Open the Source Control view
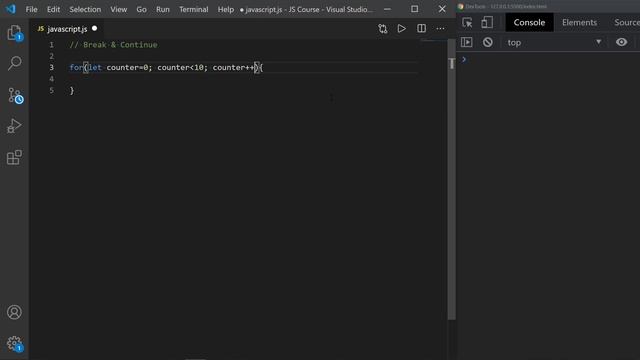Viewport: 640px width, 360px height. pyautogui.click(x=15, y=96)
